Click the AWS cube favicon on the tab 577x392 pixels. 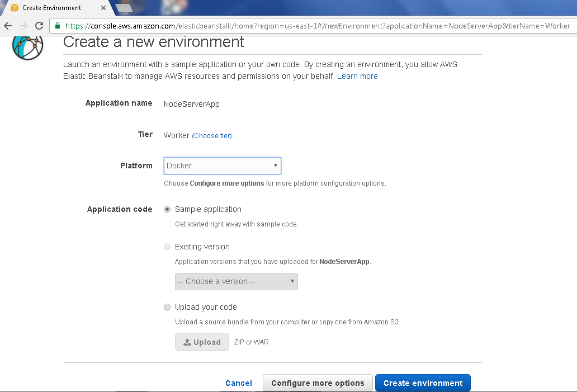15,8
